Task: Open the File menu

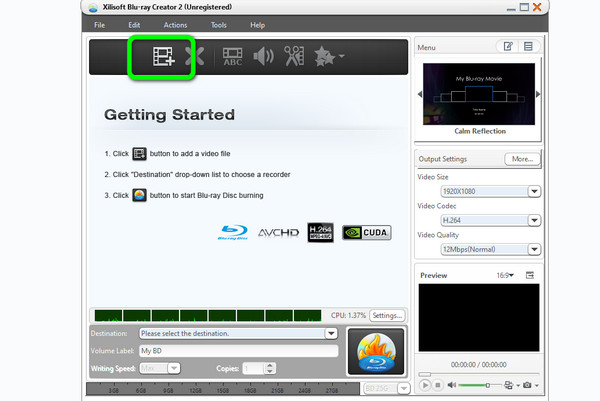Action: click(x=99, y=25)
